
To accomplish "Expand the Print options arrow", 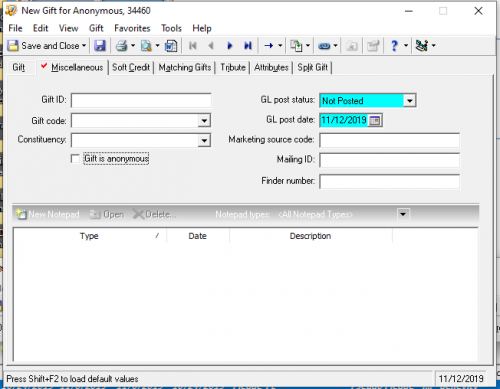I will point(133,46).
